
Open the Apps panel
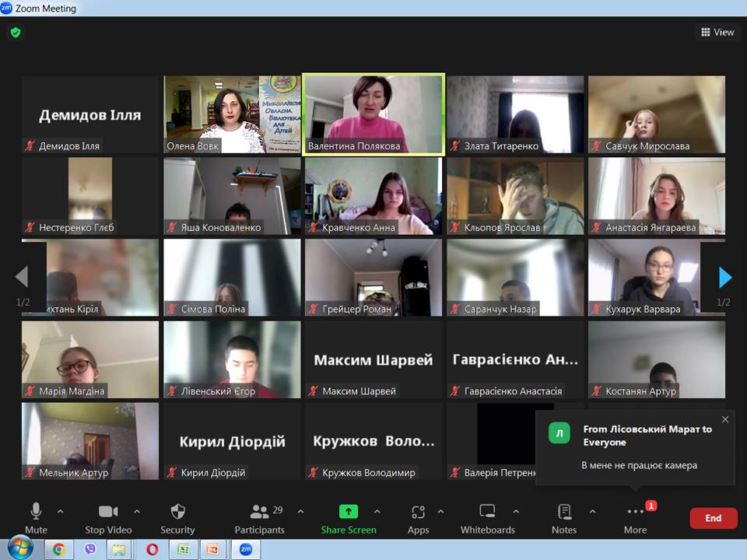pyautogui.click(x=418, y=518)
